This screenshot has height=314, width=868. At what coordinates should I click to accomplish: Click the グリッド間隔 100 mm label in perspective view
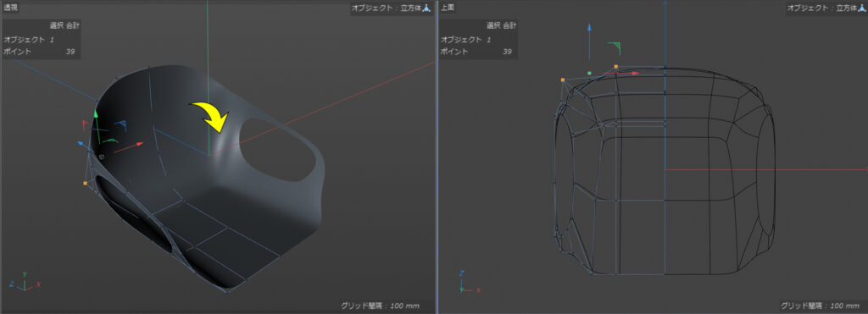pyautogui.click(x=379, y=306)
